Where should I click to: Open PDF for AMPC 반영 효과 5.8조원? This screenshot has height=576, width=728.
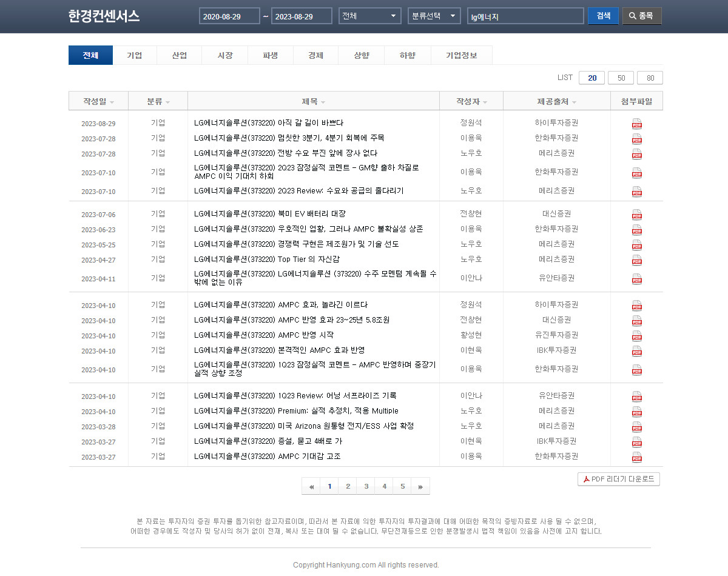[636, 321]
